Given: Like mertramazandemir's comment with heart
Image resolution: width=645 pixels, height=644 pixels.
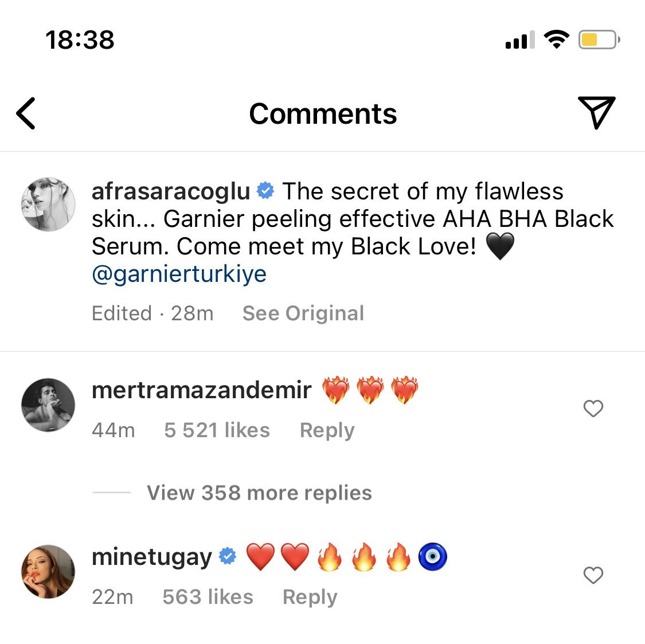Looking at the screenshot, I should 593,409.
